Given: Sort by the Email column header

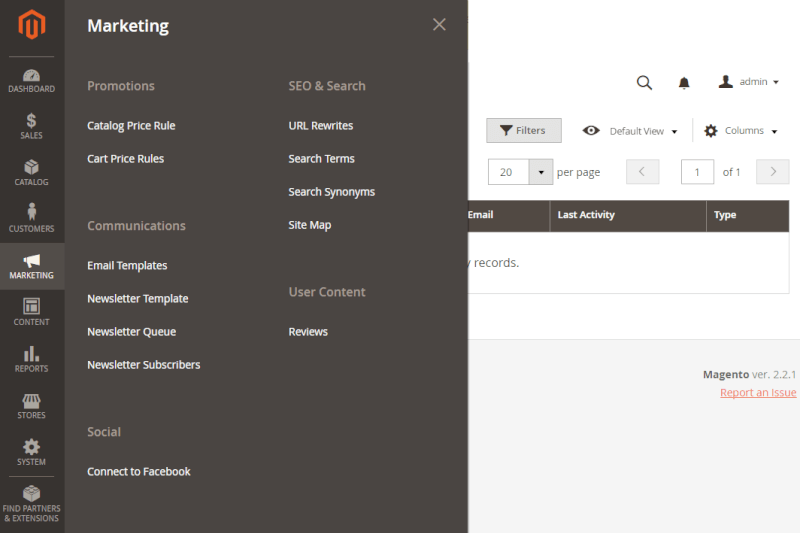Looking at the screenshot, I should pos(508,215).
